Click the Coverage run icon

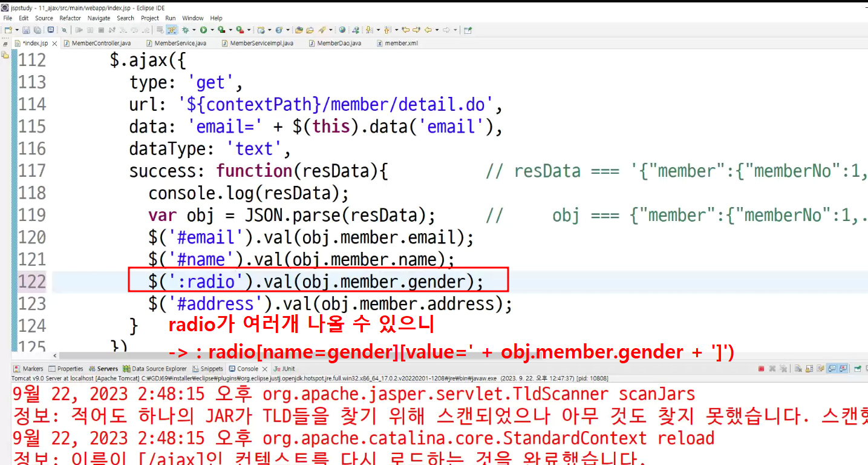(221, 30)
